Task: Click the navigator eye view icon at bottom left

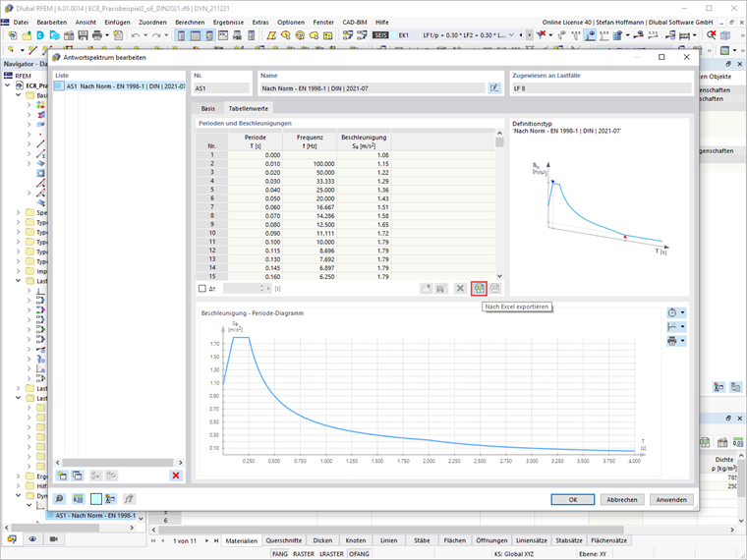Action: coord(32,539)
